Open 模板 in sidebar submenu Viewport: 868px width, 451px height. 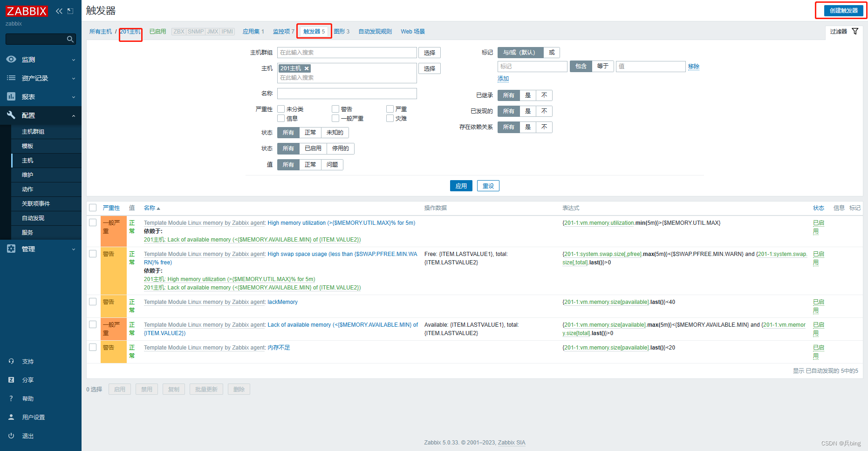click(27, 146)
